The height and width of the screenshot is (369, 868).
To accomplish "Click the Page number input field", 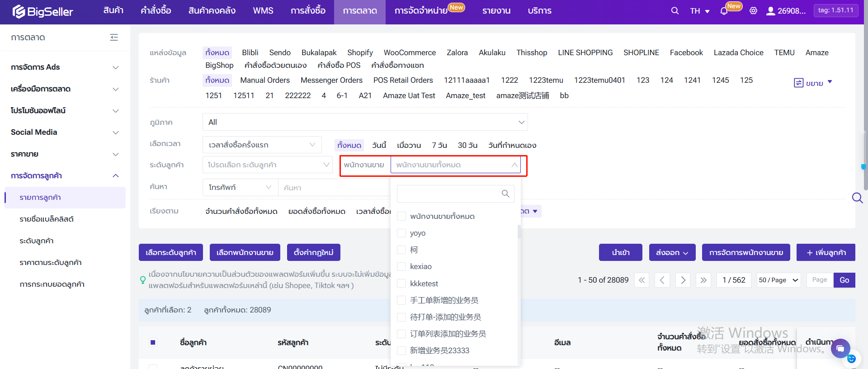I will (819, 280).
